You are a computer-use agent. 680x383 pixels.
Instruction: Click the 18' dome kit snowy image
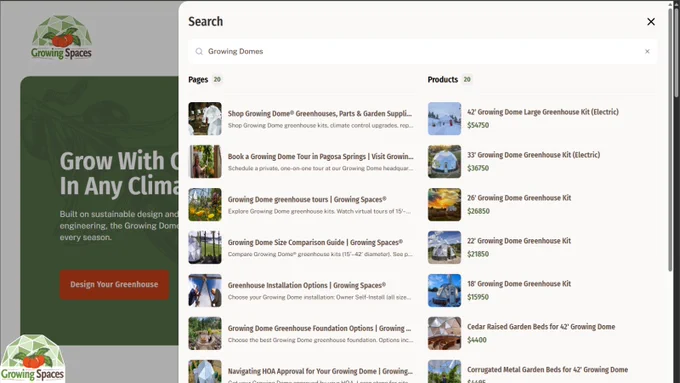(x=444, y=290)
